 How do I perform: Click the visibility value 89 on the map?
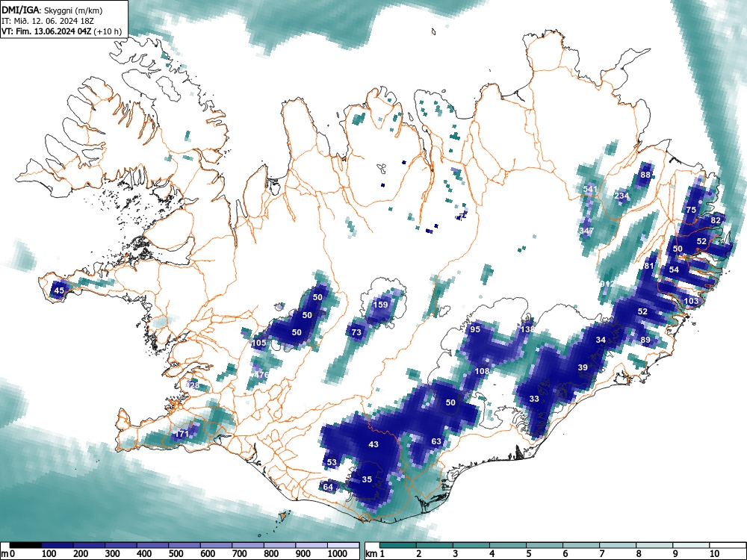(x=645, y=340)
